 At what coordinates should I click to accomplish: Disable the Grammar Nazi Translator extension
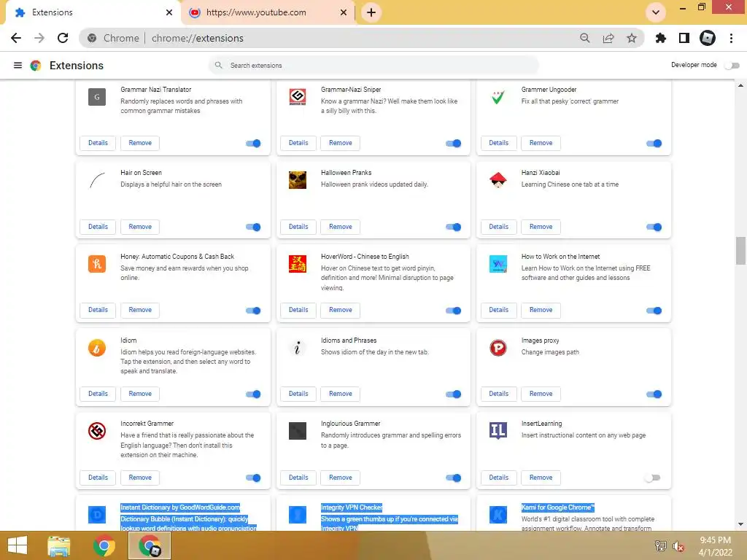coord(253,144)
